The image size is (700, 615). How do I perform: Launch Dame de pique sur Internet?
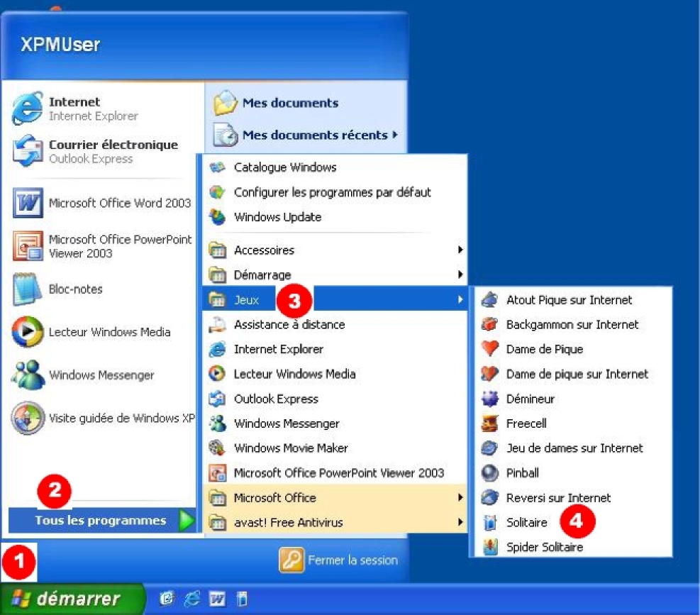tap(573, 374)
